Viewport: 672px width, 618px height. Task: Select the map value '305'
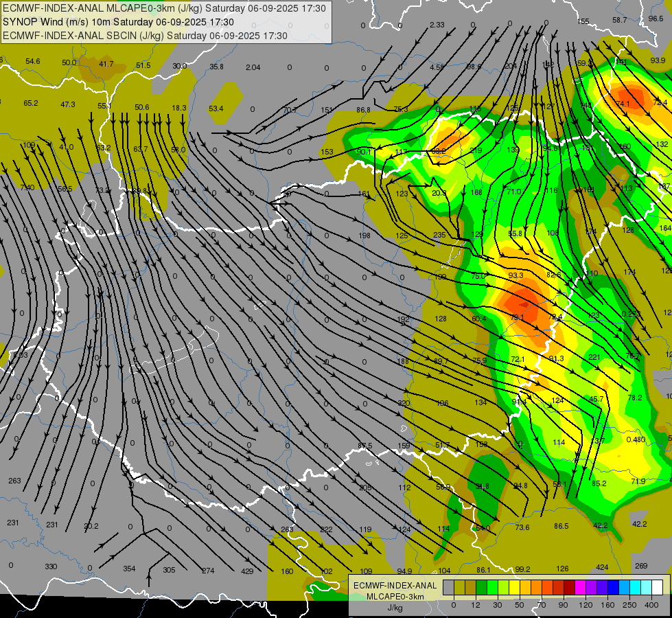[x=169, y=570]
